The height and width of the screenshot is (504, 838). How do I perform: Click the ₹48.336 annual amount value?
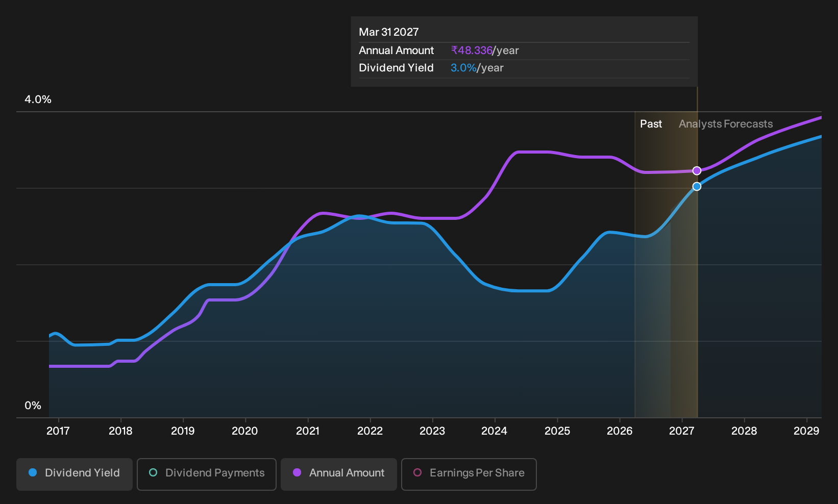(472, 51)
